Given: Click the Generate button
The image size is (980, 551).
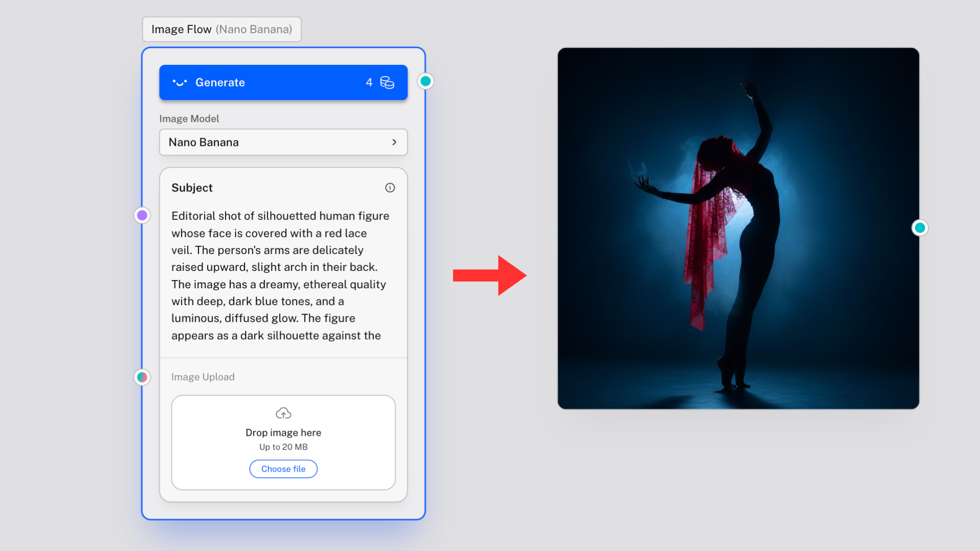Looking at the screenshot, I should tap(283, 82).
